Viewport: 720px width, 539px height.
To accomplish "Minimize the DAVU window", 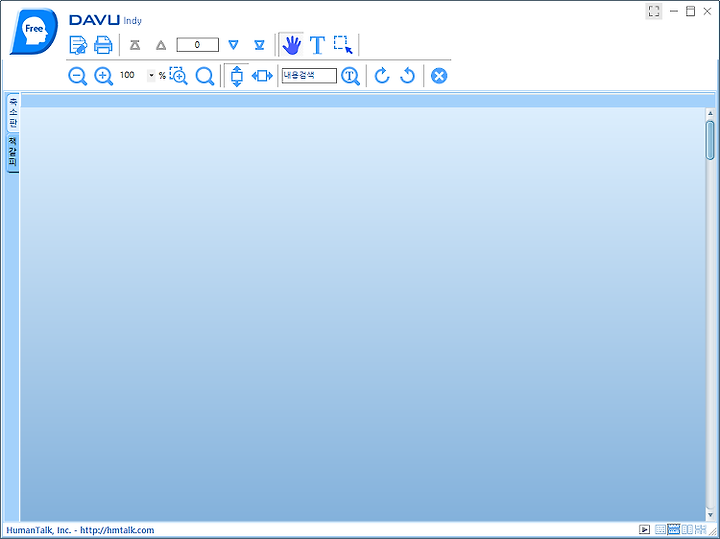I will (x=674, y=11).
